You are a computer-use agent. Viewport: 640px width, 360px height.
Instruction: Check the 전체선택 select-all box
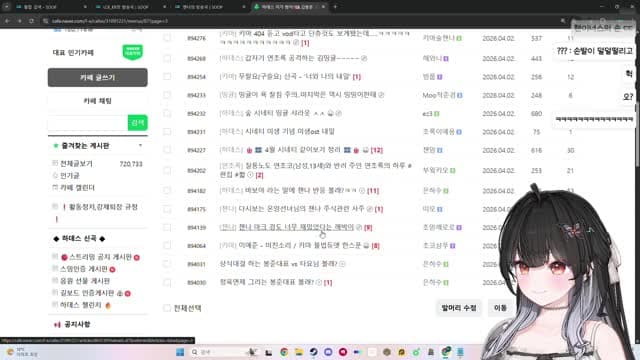[x=167, y=308]
